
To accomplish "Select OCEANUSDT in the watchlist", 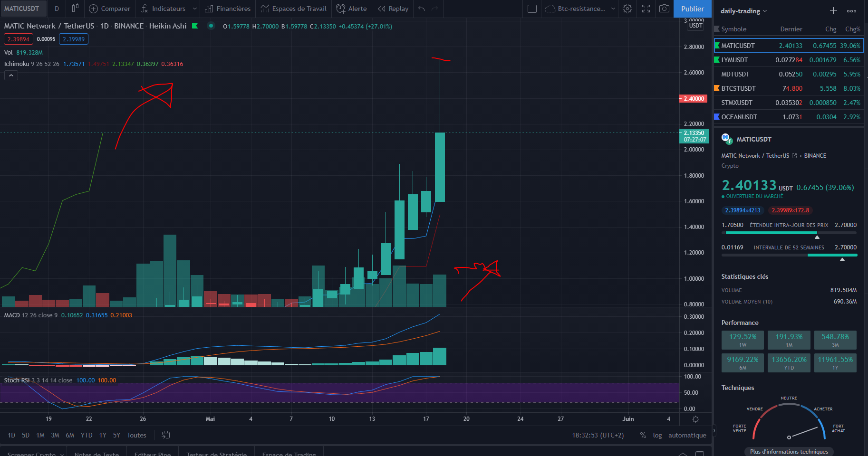I will pyautogui.click(x=789, y=117).
